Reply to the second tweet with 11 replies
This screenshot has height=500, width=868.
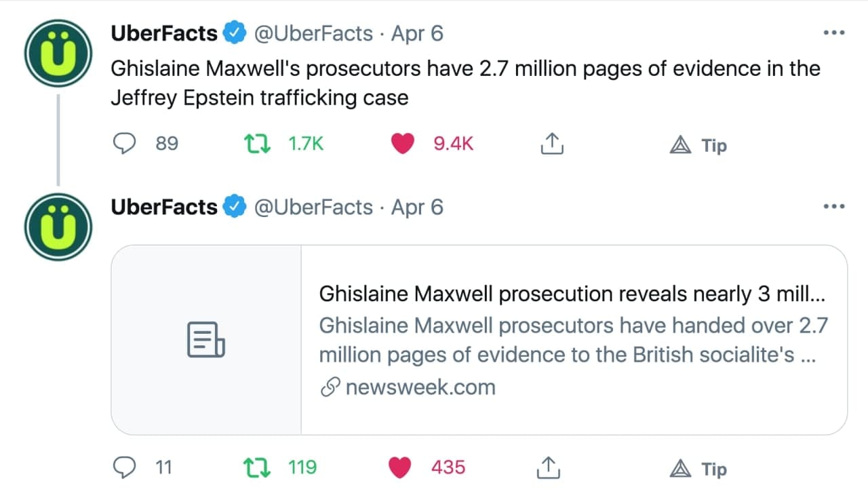125,467
